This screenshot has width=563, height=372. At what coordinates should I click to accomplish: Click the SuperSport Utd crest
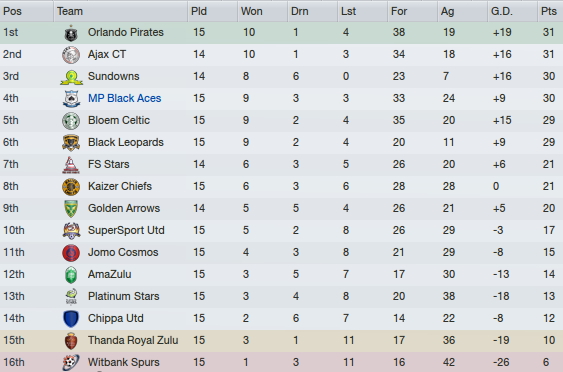coord(71,231)
